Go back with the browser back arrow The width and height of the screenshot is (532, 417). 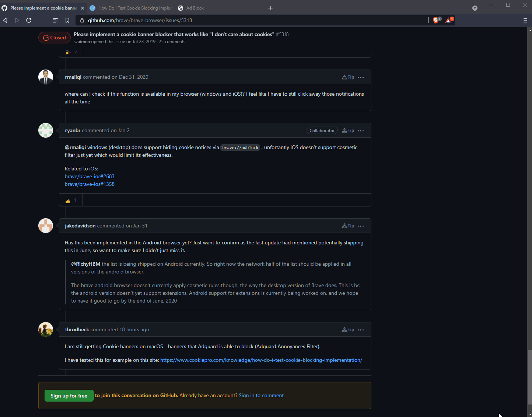(5, 20)
